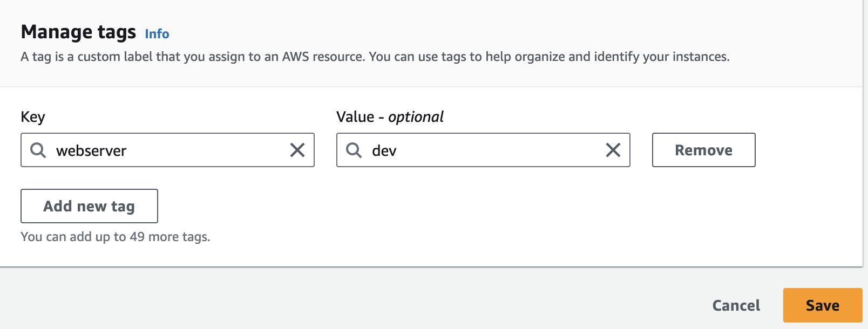Open the Info link beside Manage tags
Image resolution: width=868 pixels, height=329 pixels.
pyautogui.click(x=157, y=33)
